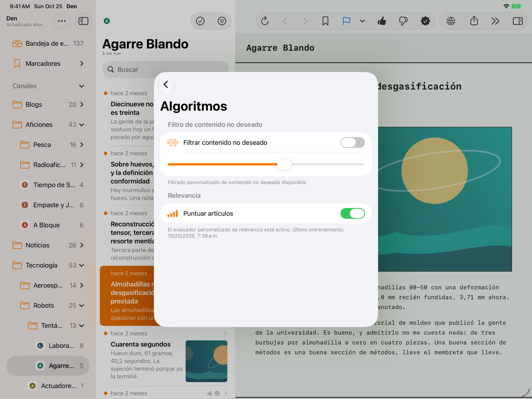Open the A Bloque feed

point(48,225)
